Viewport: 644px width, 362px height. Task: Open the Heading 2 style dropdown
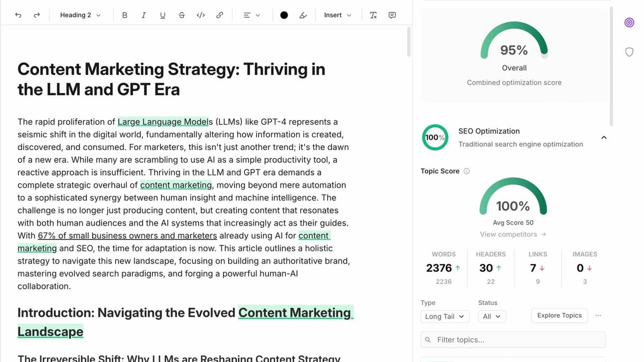(80, 15)
